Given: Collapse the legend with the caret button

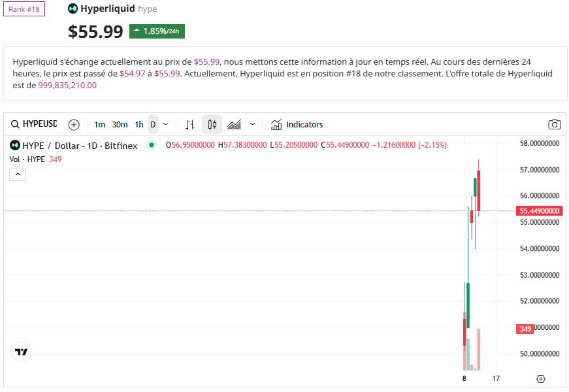Looking at the screenshot, I should pyautogui.click(x=18, y=174).
